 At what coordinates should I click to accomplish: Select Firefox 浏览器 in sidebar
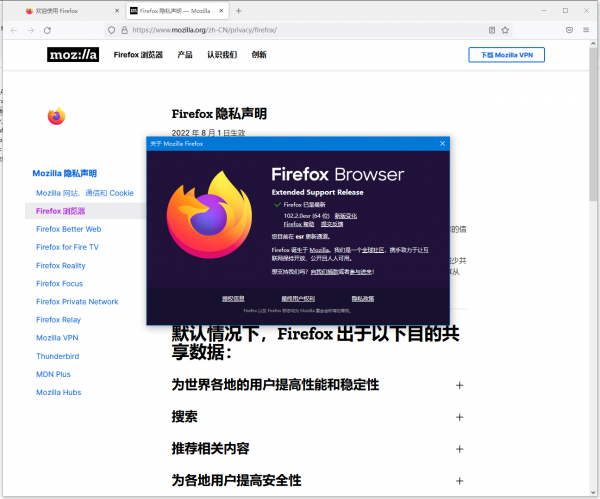pyautogui.click(x=60, y=211)
